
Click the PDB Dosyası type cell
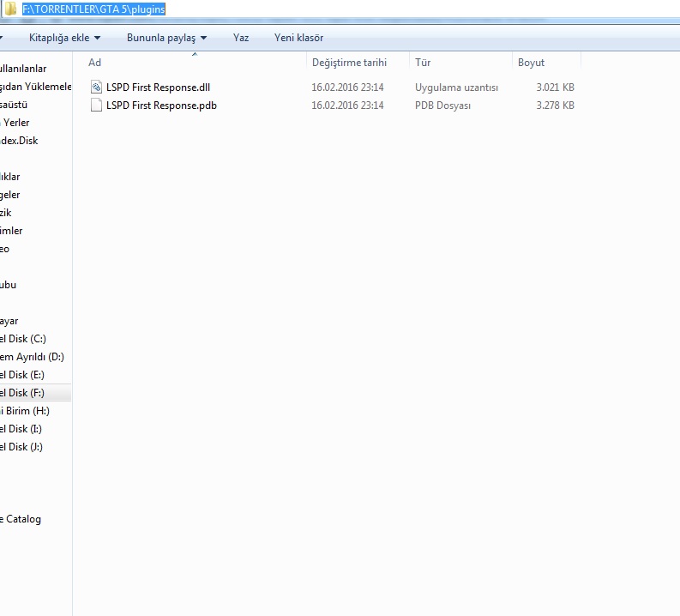(442, 106)
